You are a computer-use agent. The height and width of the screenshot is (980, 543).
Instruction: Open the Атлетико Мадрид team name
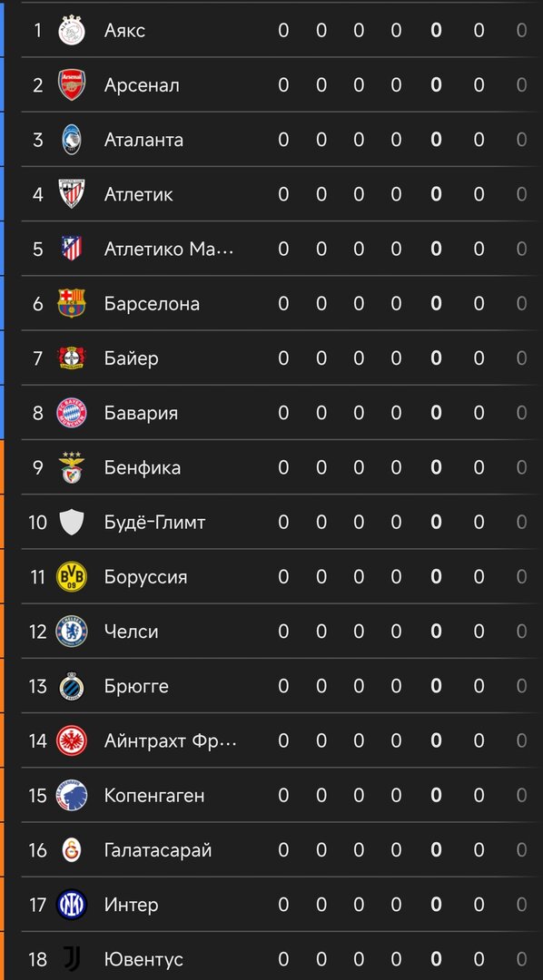pos(169,249)
